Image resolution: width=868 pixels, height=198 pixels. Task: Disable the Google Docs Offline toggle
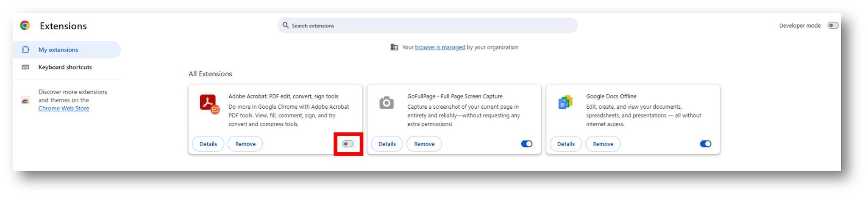[x=706, y=144]
